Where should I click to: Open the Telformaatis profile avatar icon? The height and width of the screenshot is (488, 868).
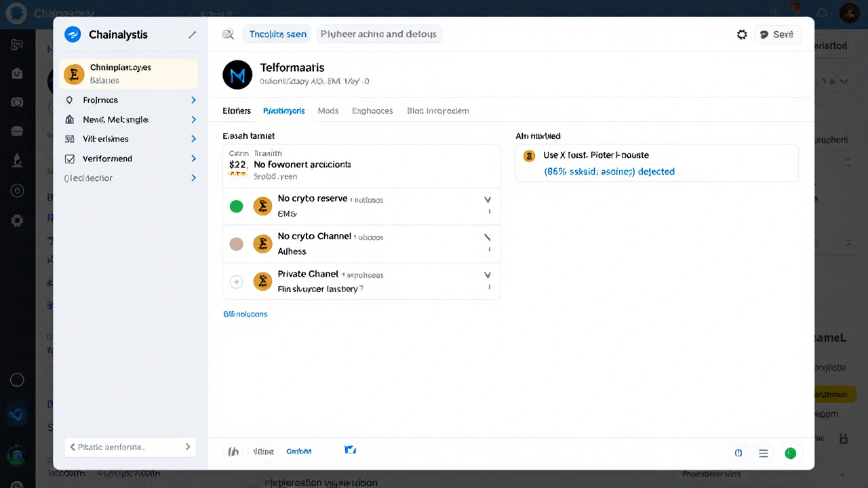pyautogui.click(x=237, y=75)
